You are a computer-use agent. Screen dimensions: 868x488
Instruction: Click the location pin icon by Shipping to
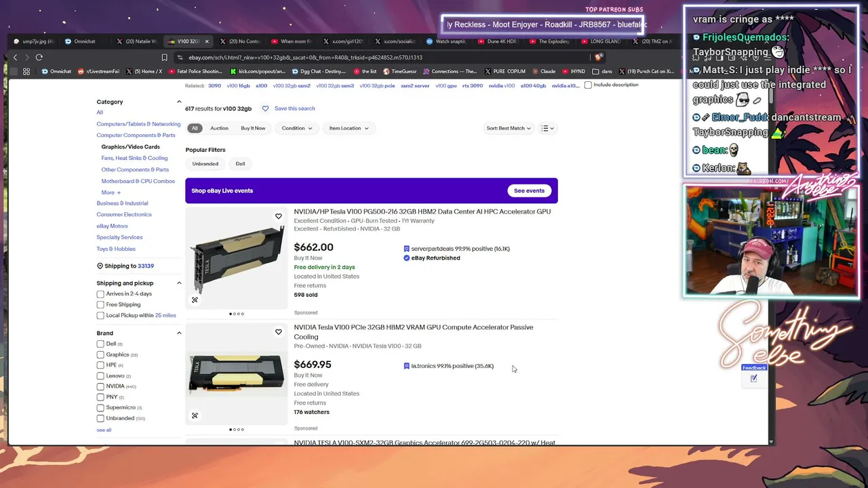point(100,266)
